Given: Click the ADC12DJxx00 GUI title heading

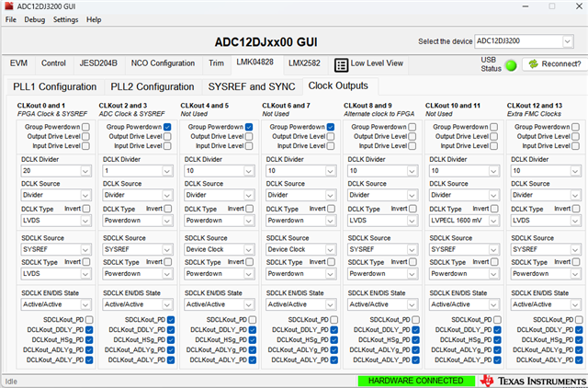Looking at the screenshot, I should (266, 41).
